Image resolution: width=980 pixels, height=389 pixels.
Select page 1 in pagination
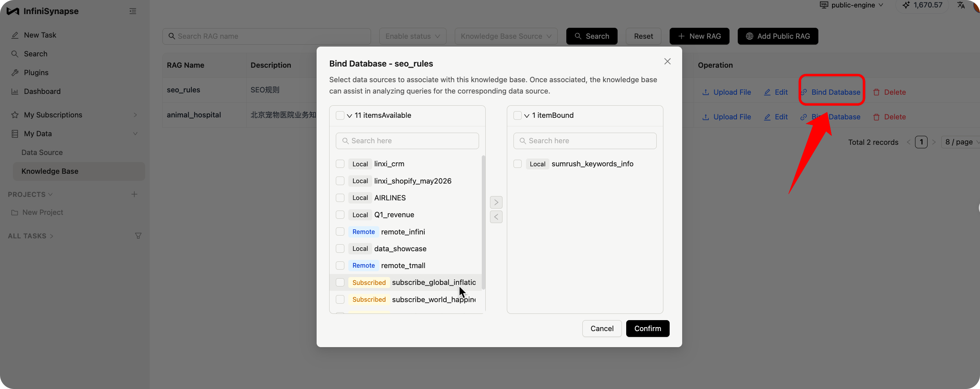[921, 142]
